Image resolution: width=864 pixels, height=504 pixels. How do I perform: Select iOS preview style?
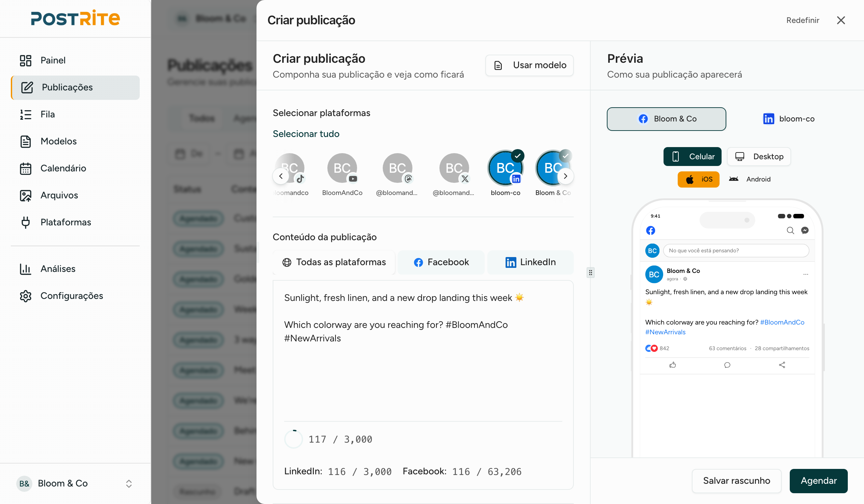click(x=698, y=179)
